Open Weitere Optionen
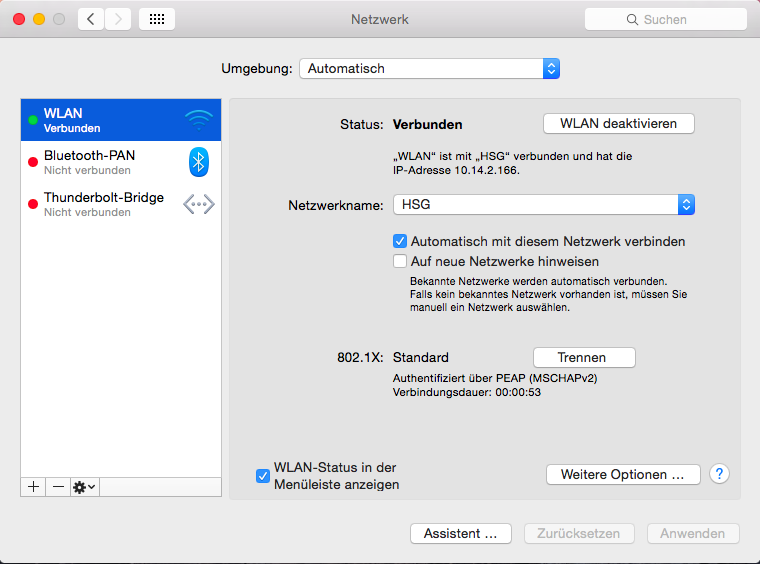 (622, 475)
